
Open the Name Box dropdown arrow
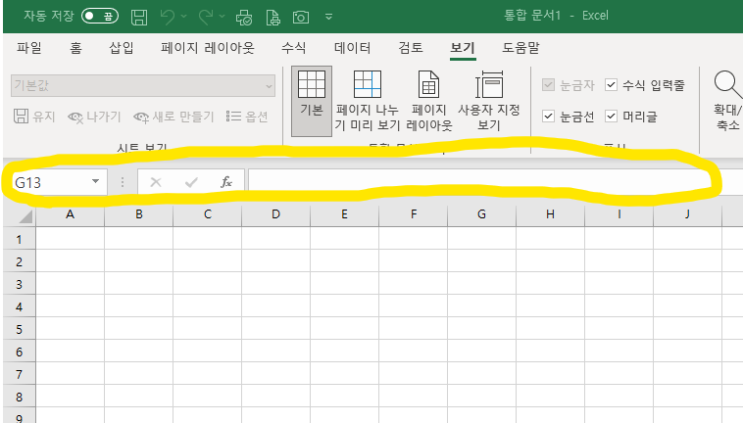[95, 181]
